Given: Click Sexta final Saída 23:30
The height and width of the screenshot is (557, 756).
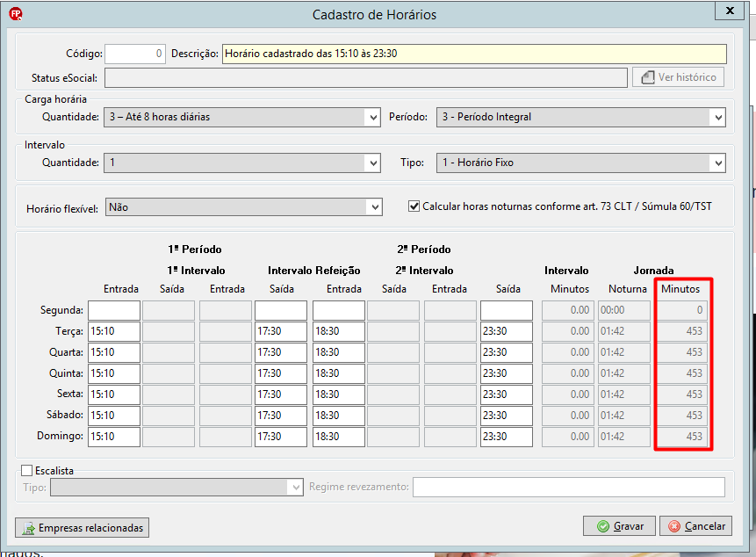Looking at the screenshot, I should pos(507,394).
